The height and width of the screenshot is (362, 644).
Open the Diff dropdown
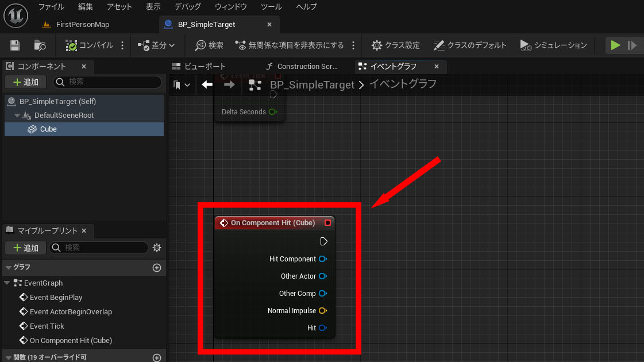tap(157, 45)
